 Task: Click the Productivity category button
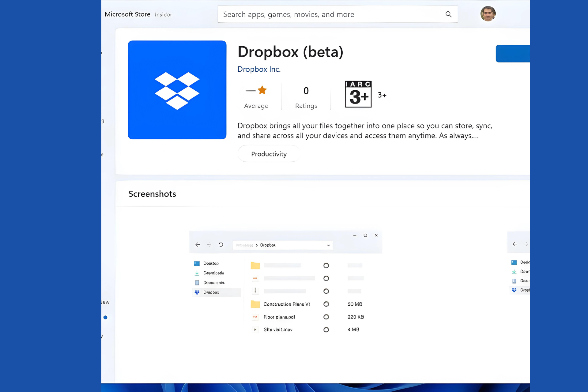click(269, 154)
